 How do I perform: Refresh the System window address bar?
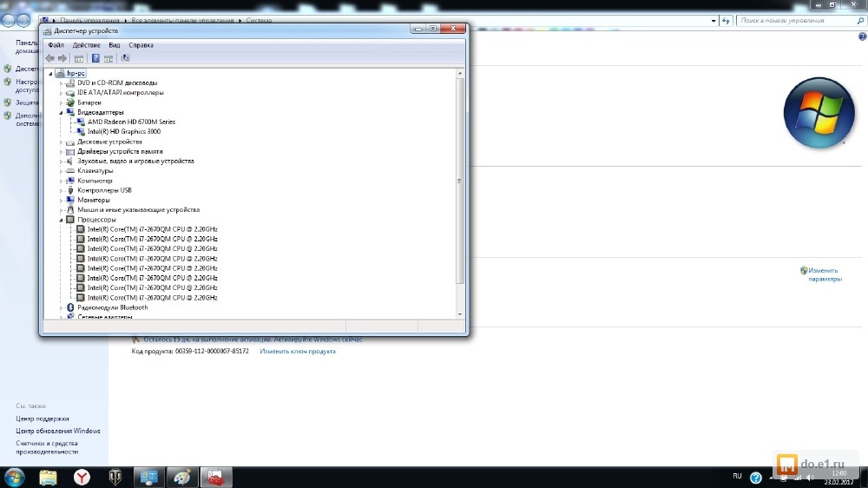(x=726, y=21)
